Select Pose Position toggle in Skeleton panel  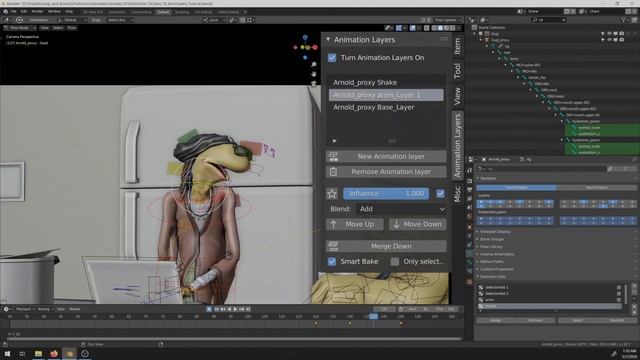pyautogui.click(x=516, y=188)
